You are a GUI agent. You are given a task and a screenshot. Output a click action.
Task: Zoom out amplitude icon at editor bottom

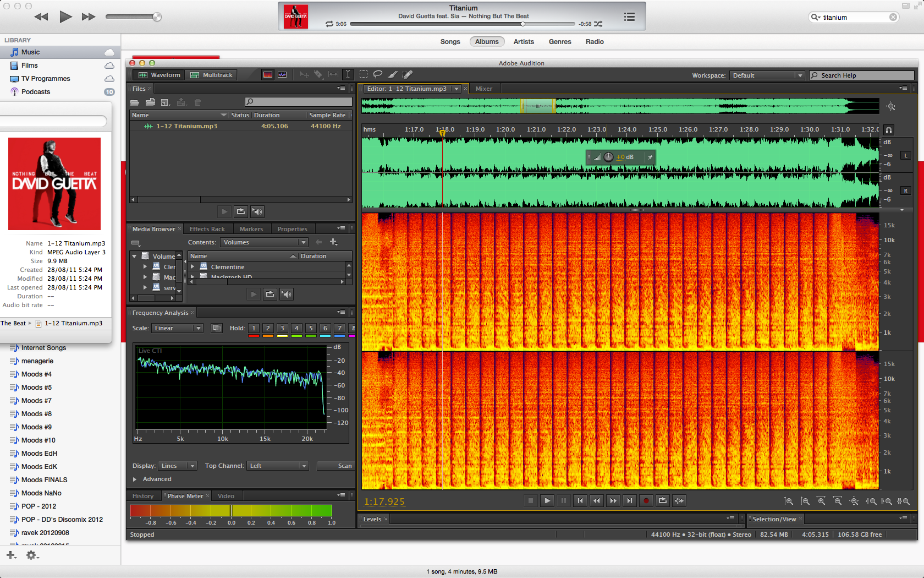[805, 501]
